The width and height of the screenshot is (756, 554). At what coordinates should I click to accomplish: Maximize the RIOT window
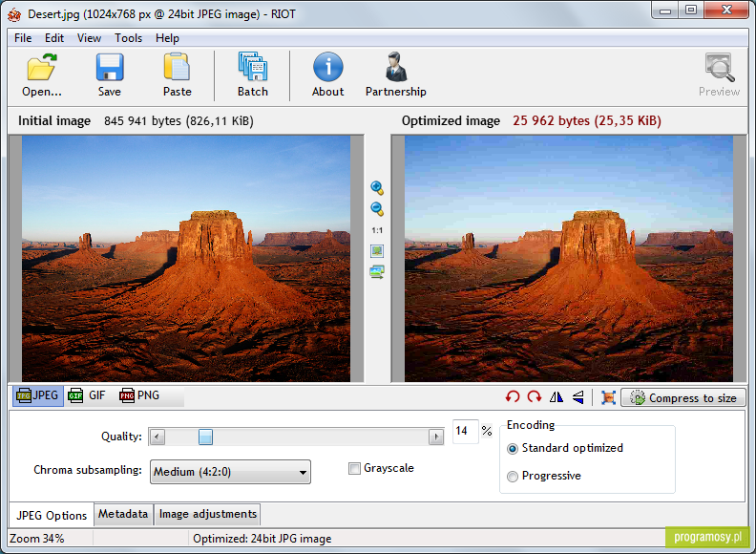point(691,11)
